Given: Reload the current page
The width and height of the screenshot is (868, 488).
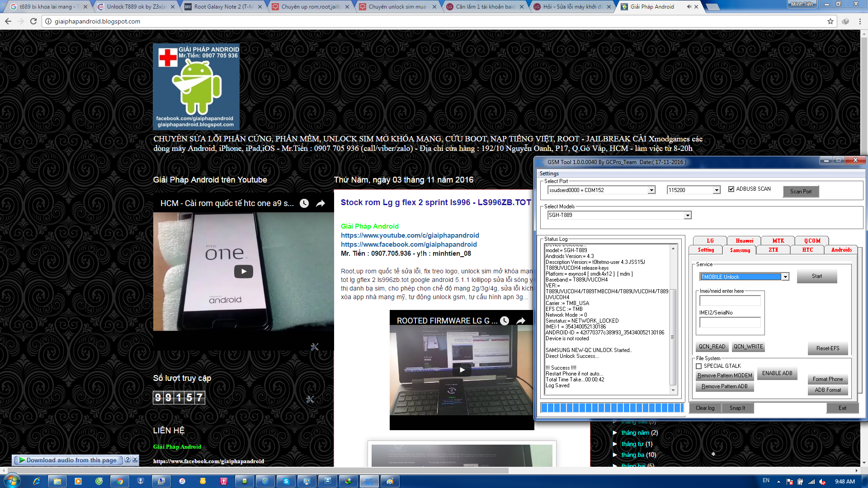Looking at the screenshot, I should (33, 21).
